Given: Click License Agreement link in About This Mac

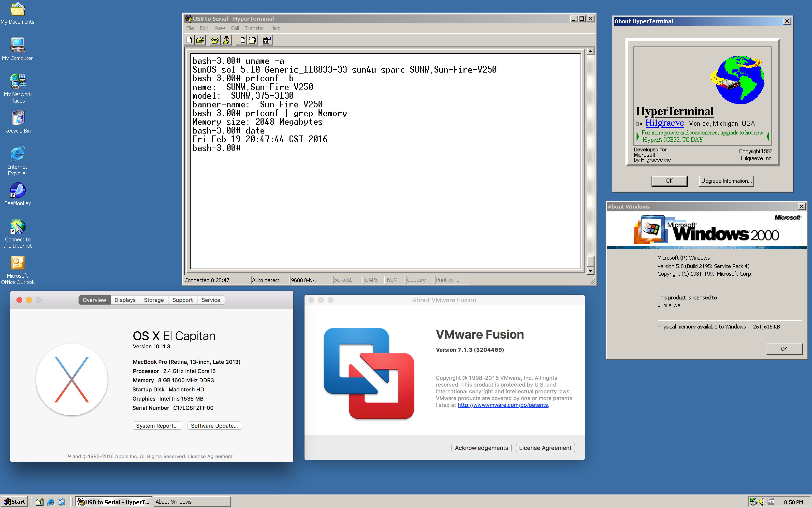Looking at the screenshot, I should (210, 456).
